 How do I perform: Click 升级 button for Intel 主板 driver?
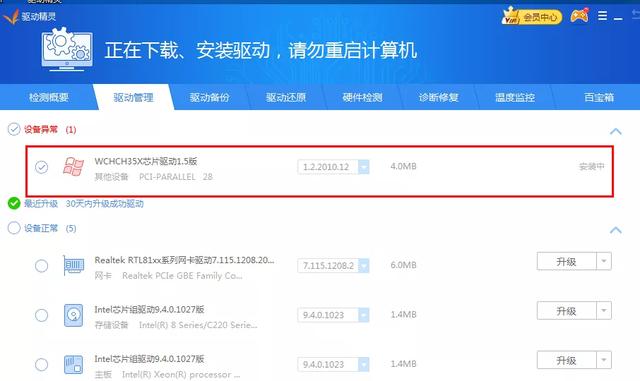tap(567, 360)
